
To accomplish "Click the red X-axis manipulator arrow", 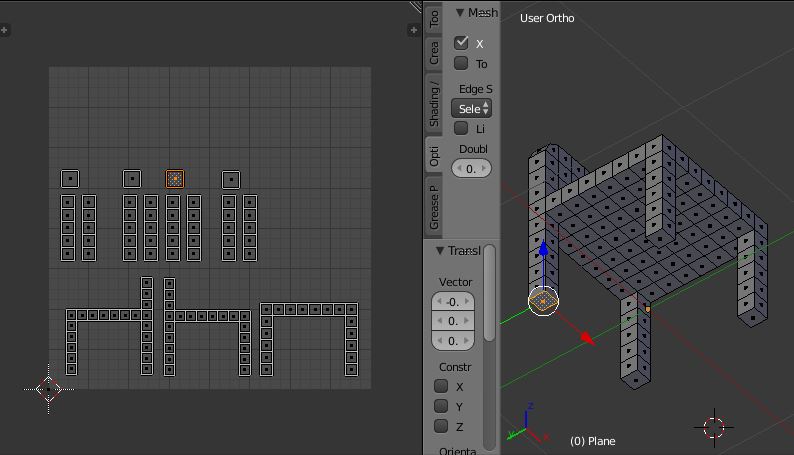I will 587,337.
